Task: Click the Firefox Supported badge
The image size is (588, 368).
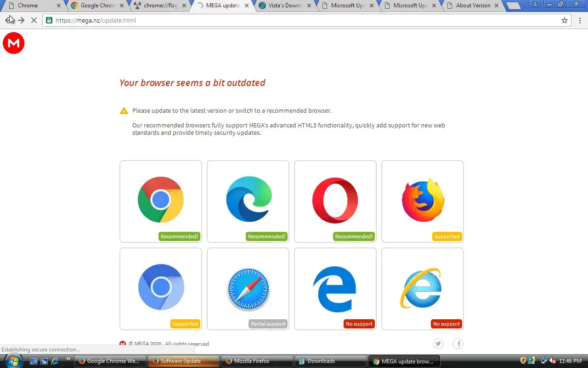Action: (x=447, y=236)
